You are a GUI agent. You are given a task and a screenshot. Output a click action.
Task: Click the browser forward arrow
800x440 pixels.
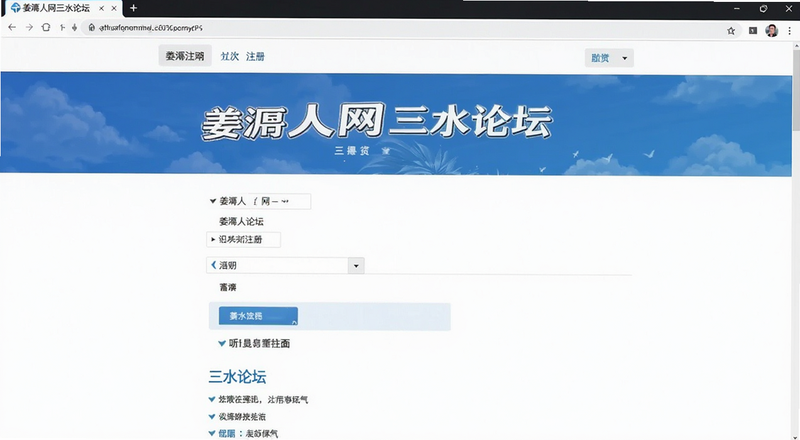29,28
